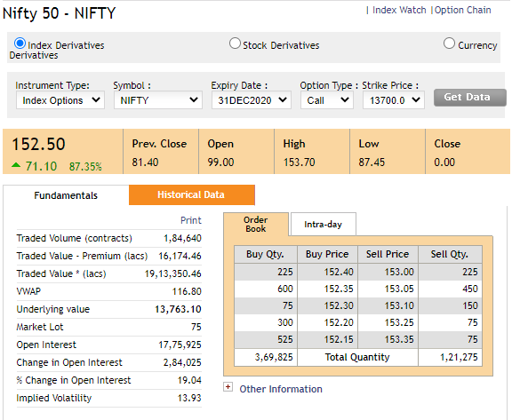
Task: Click the Market Lot row label
Action: pyautogui.click(x=40, y=327)
